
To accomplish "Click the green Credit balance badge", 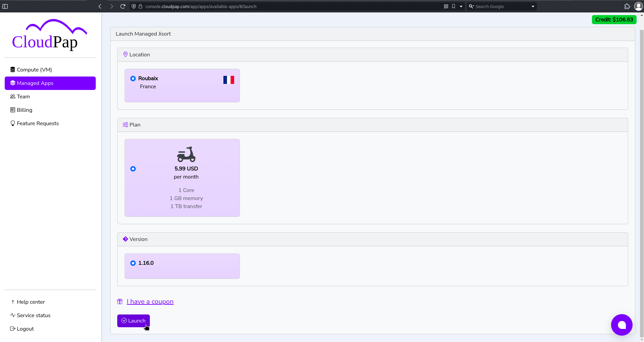I will (614, 20).
